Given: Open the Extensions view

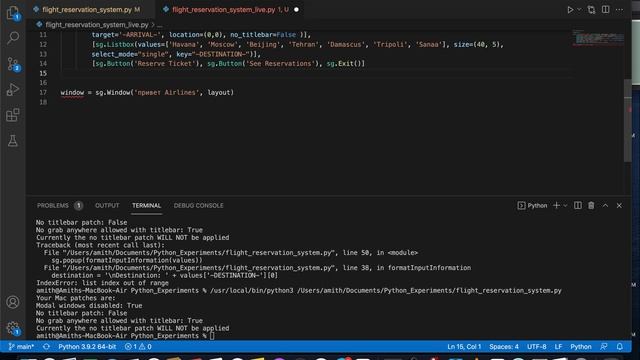Looking at the screenshot, I should pyautogui.click(x=13, y=115).
